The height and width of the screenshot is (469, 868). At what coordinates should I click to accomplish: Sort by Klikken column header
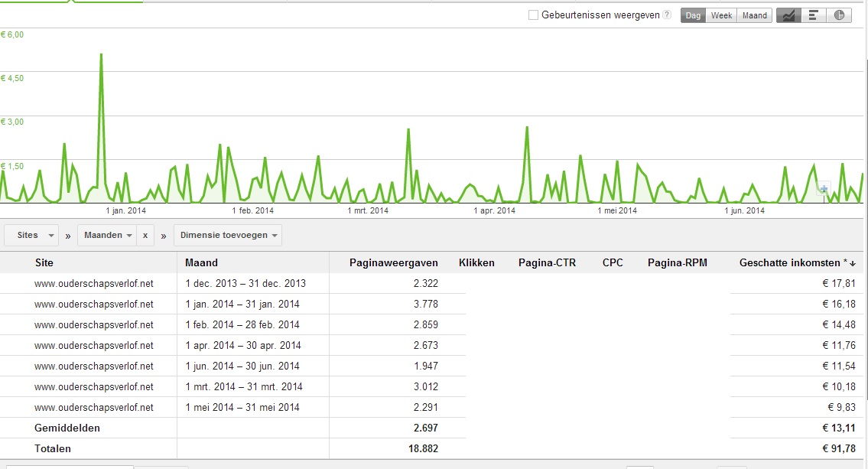476,263
